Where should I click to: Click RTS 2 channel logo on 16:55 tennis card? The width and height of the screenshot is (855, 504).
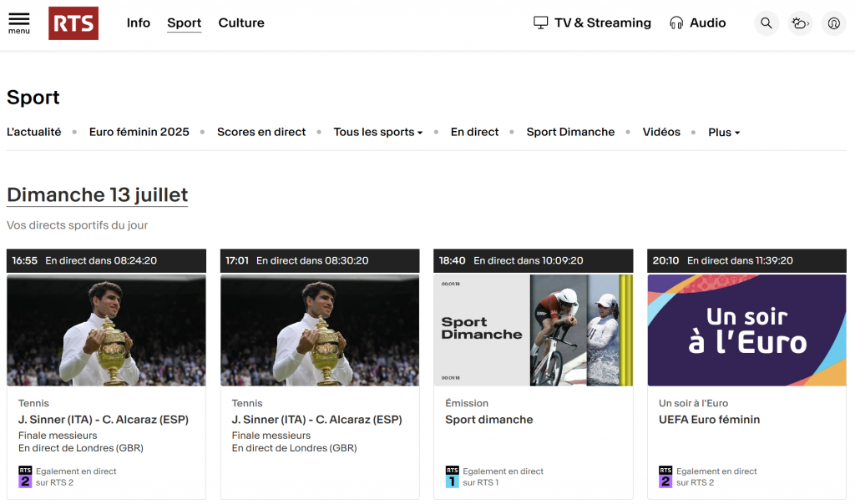[x=25, y=476]
